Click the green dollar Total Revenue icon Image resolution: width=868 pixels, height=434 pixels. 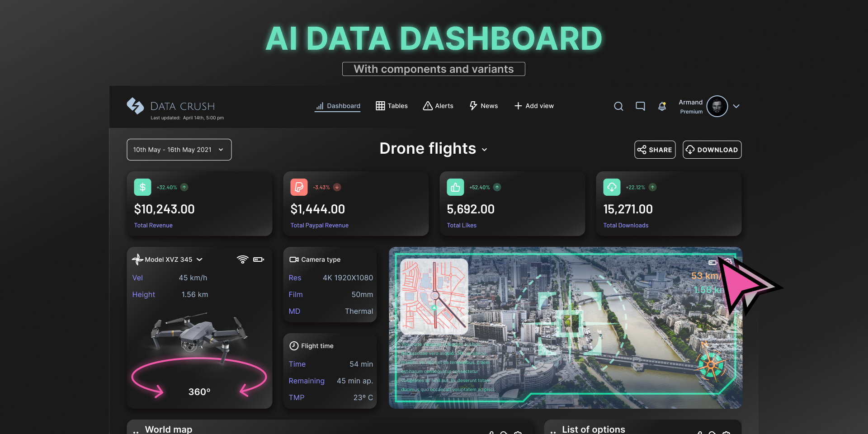[x=142, y=187]
